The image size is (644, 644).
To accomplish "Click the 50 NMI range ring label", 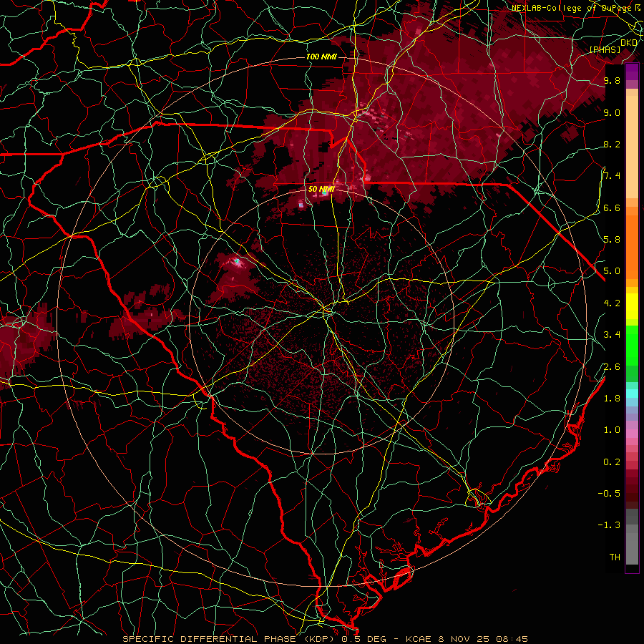I will [321, 189].
